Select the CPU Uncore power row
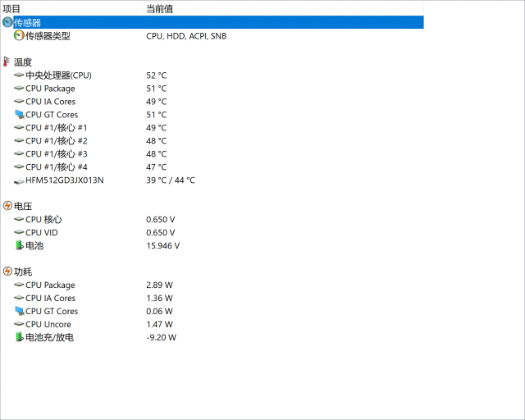Viewport: 525px width, 420px height. pos(212,324)
